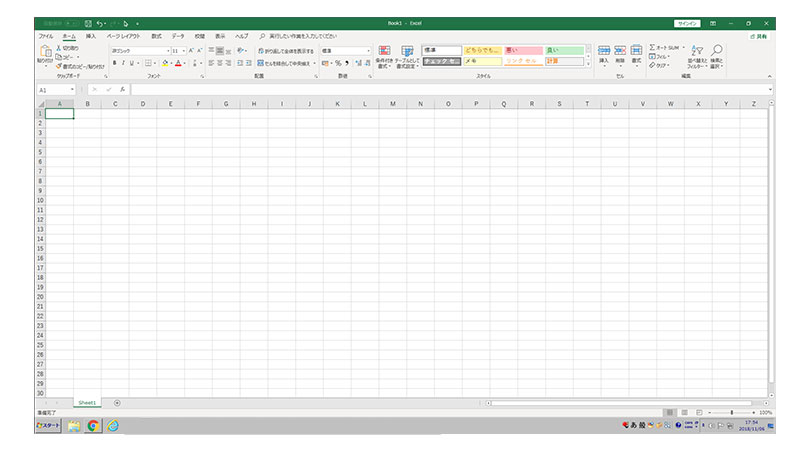Click the Undo arrow in title bar
This screenshot has width=810, height=450.
[x=100, y=24]
